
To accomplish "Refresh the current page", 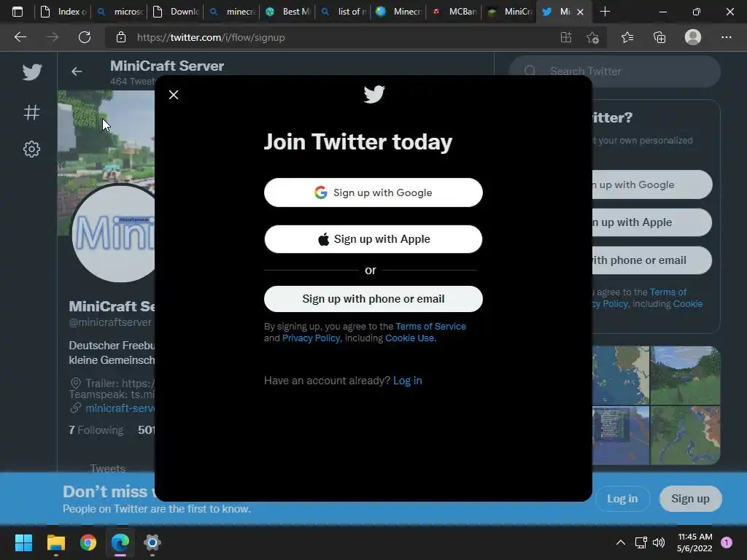I will pyautogui.click(x=85, y=37).
